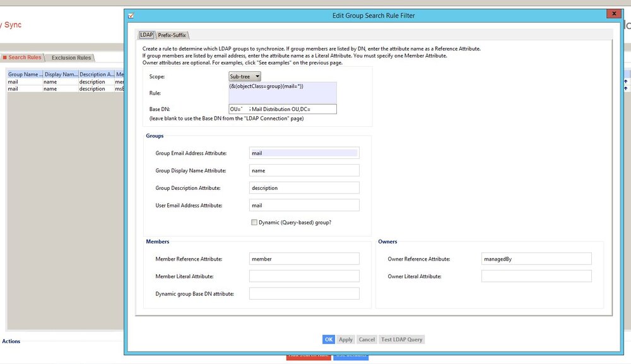Focus the Member Literal Attribute field
The height and width of the screenshot is (364, 631).
click(x=304, y=276)
